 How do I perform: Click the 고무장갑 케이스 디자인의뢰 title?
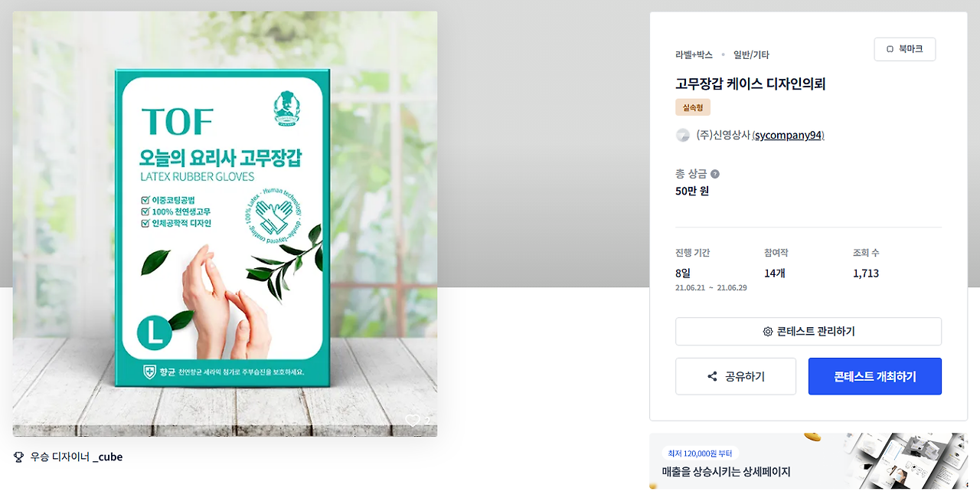[750, 83]
